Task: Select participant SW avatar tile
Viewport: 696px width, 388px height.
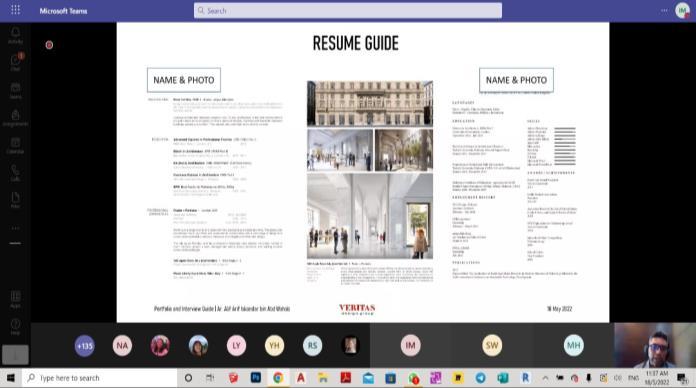Action: pos(492,345)
